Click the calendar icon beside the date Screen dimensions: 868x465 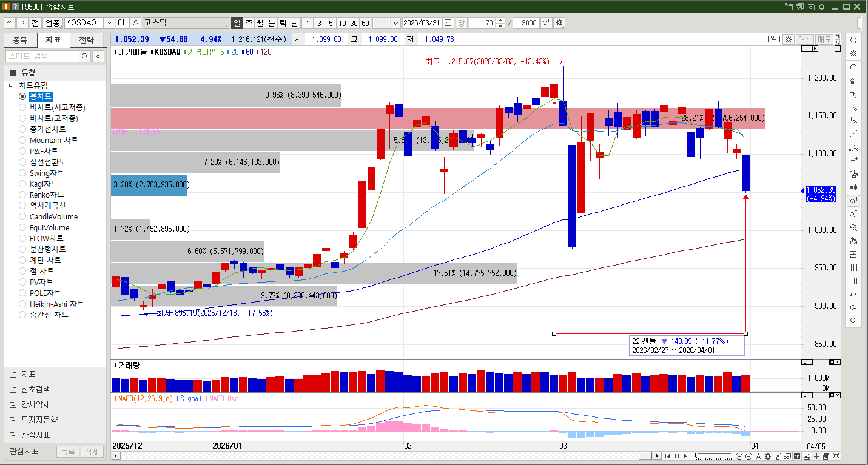pos(448,23)
